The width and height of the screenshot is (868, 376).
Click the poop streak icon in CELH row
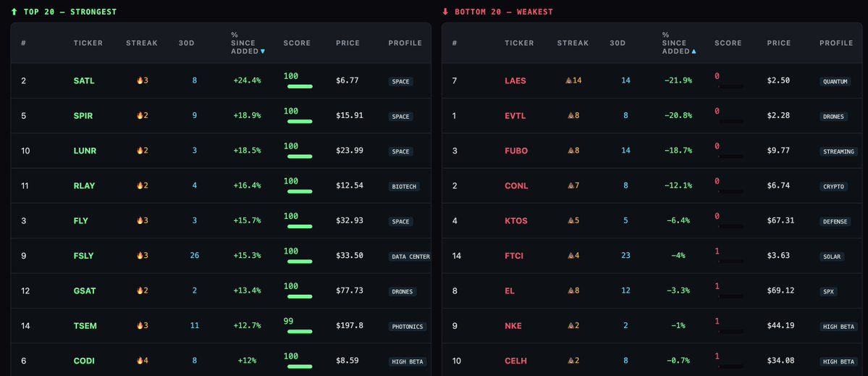click(570, 361)
